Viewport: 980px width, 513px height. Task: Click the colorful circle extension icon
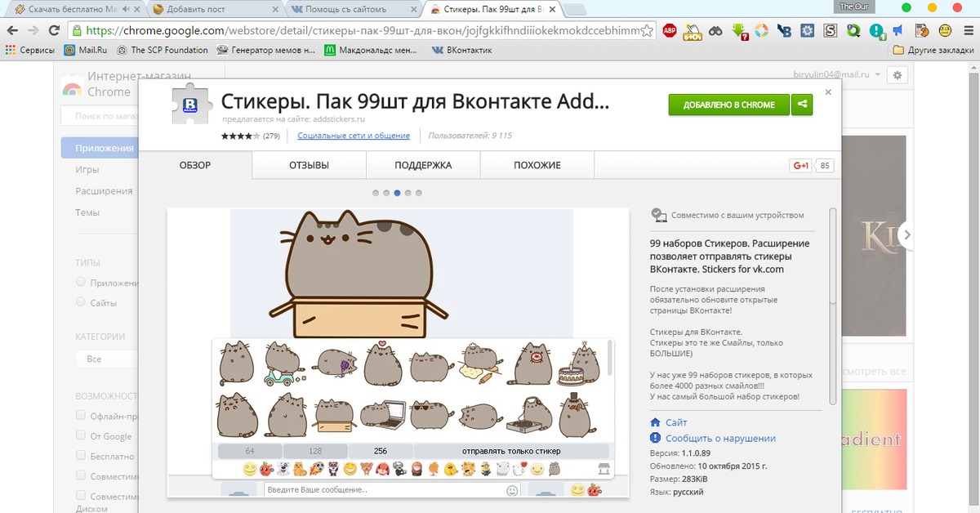760,31
